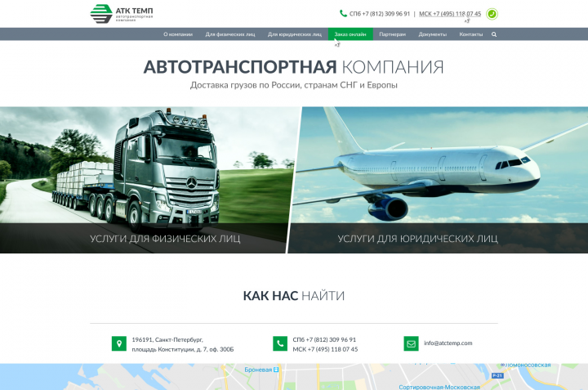Click the address 196191, Санкт-Петербург text
The width and height of the screenshot is (588, 390).
[167, 339]
